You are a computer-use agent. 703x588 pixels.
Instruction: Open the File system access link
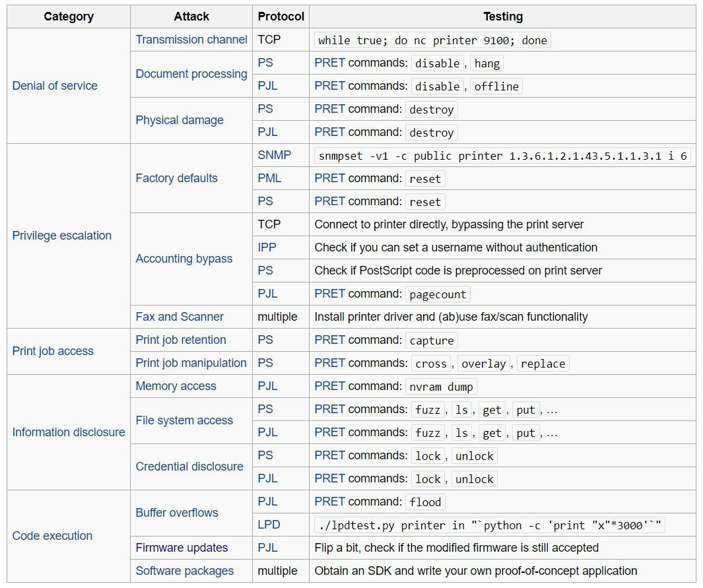coord(184,420)
